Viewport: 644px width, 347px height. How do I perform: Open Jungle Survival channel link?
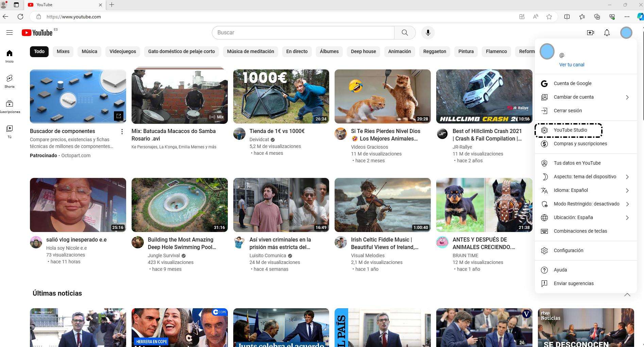[x=164, y=255]
